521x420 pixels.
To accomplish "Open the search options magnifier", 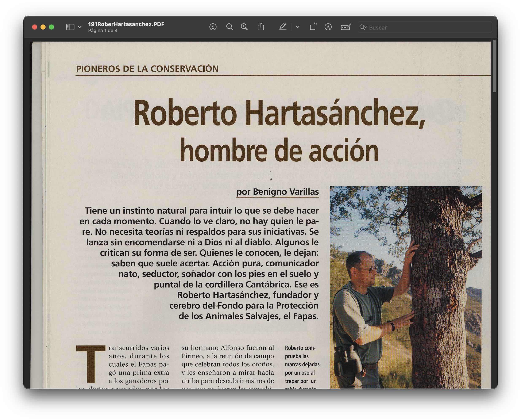I will (363, 27).
